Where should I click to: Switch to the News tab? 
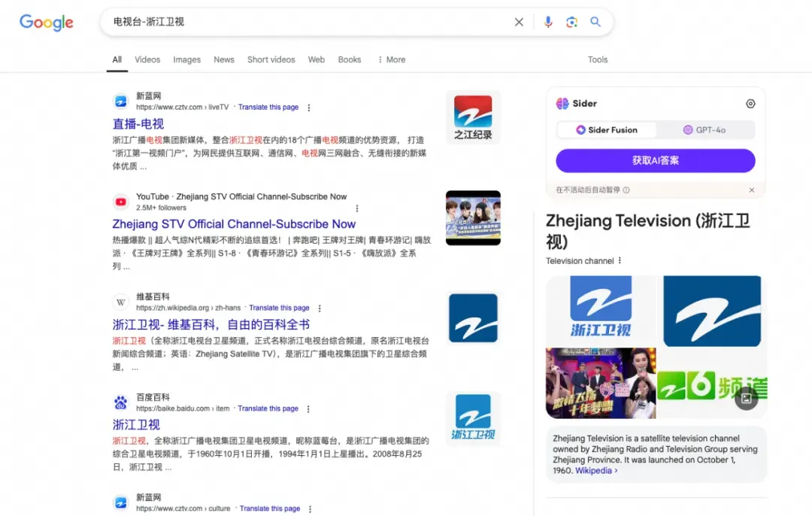pyautogui.click(x=224, y=59)
